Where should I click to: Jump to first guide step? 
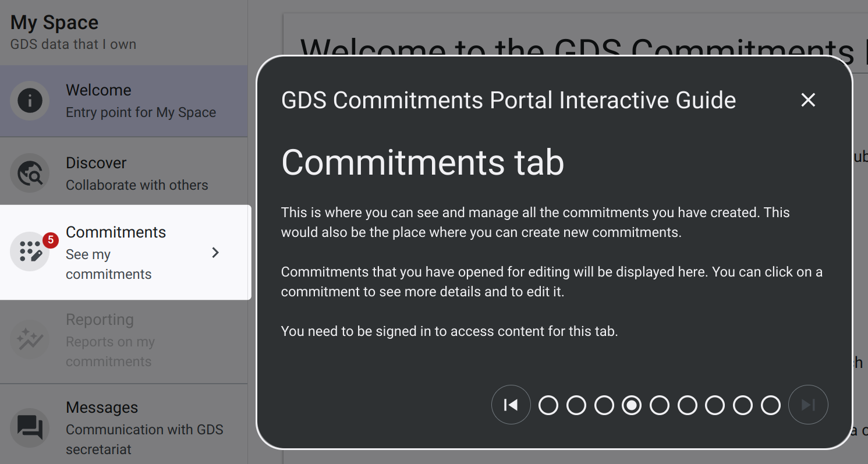[511, 405]
